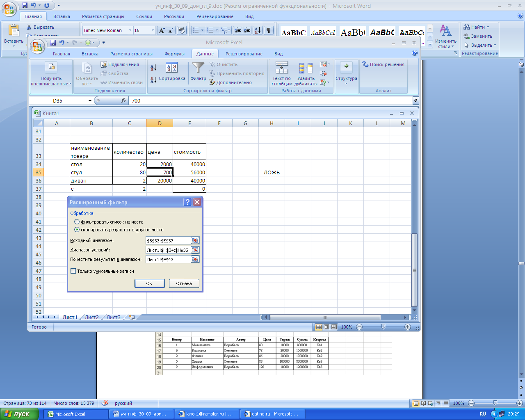Viewport: 525px width, 420px height.
Task: Open Выделить dropdown in Word
Action: 480,45
